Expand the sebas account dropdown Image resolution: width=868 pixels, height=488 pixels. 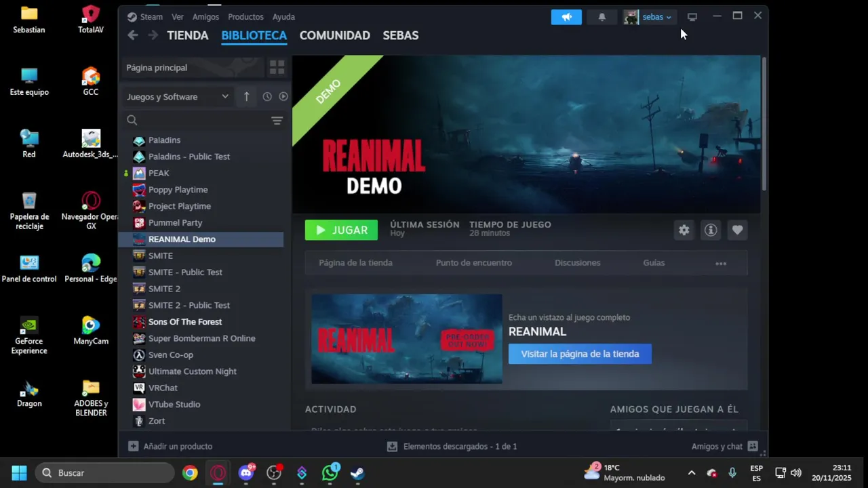click(x=656, y=17)
